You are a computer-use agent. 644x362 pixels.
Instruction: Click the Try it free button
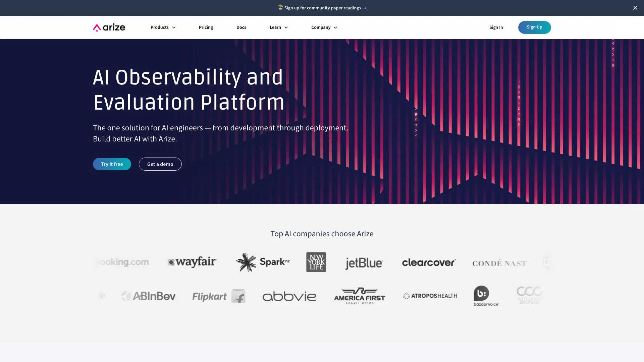(x=112, y=164)
